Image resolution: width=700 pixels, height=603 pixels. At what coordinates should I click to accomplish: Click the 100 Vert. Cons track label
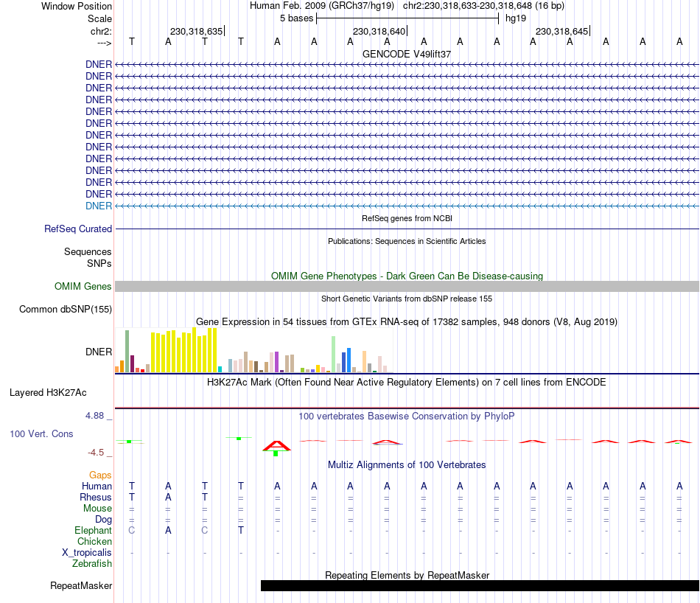pos(41,433)
